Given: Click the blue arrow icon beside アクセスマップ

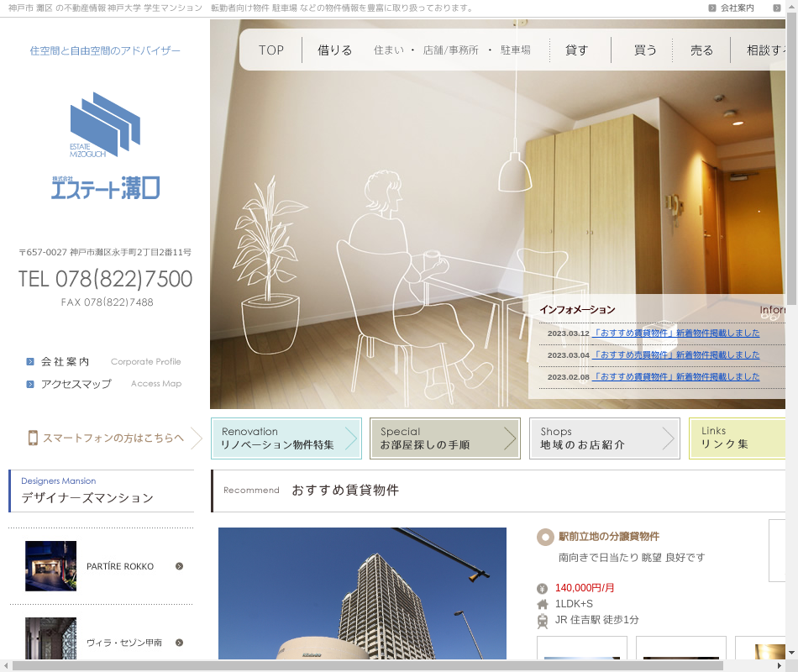Looking at the screenshot, I should point(30,384).
